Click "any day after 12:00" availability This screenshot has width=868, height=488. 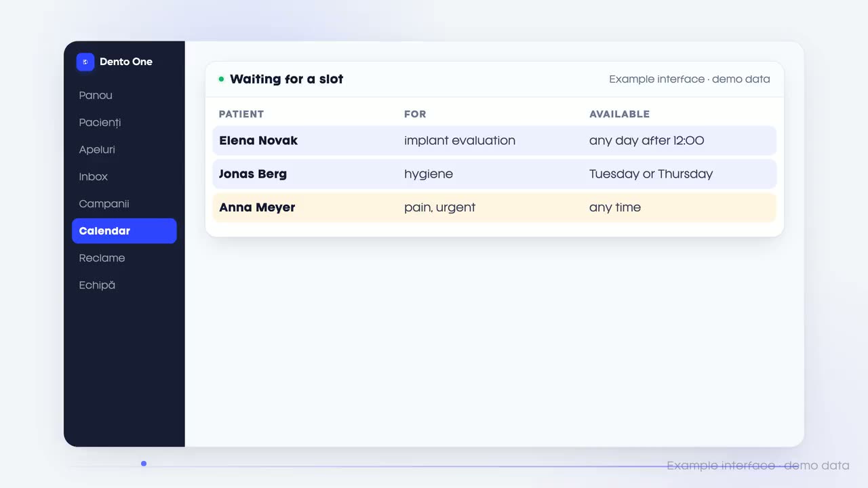click(x=647, y=141)
